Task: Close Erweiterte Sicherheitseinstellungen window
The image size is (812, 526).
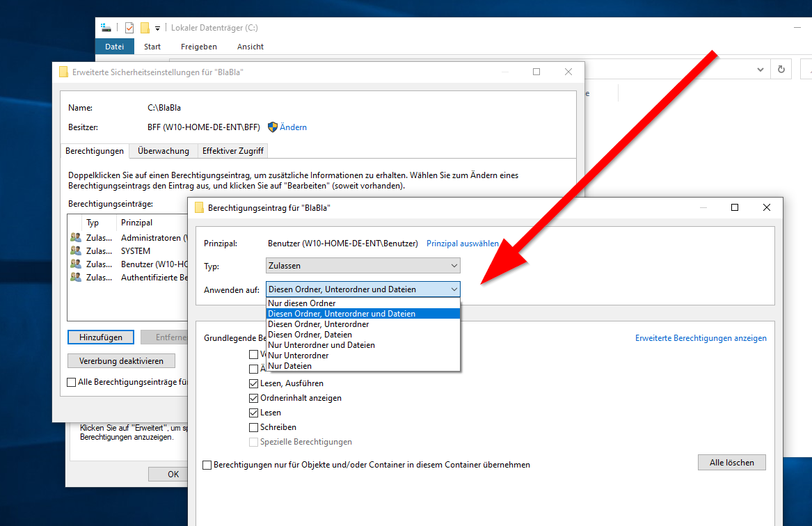Action: click(x=568, y=72)
